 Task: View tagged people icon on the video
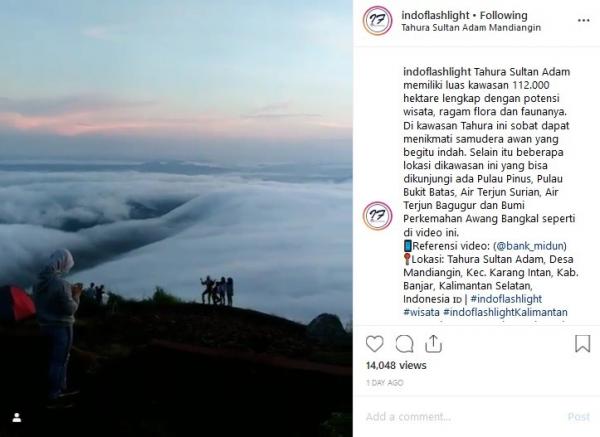pyautogui.click(x=16, y=417)
